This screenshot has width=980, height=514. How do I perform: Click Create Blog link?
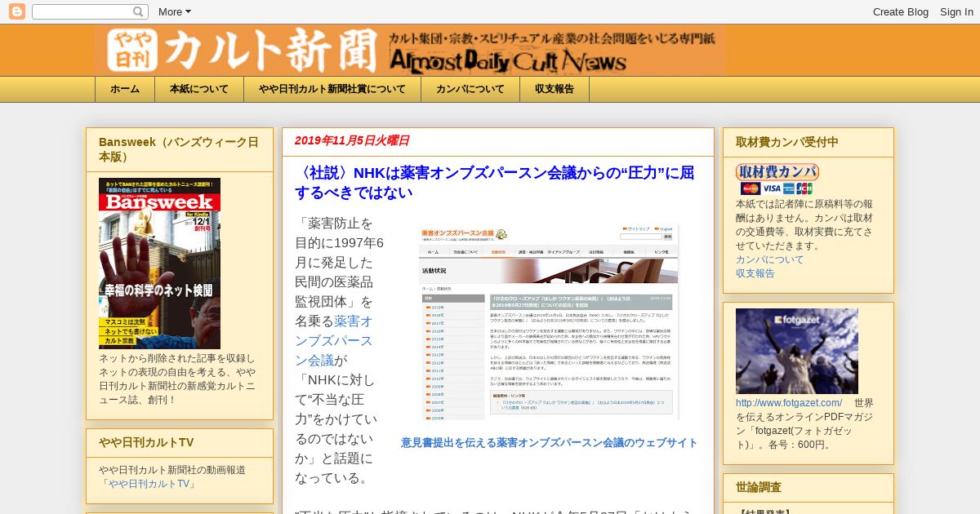(901, 11)
